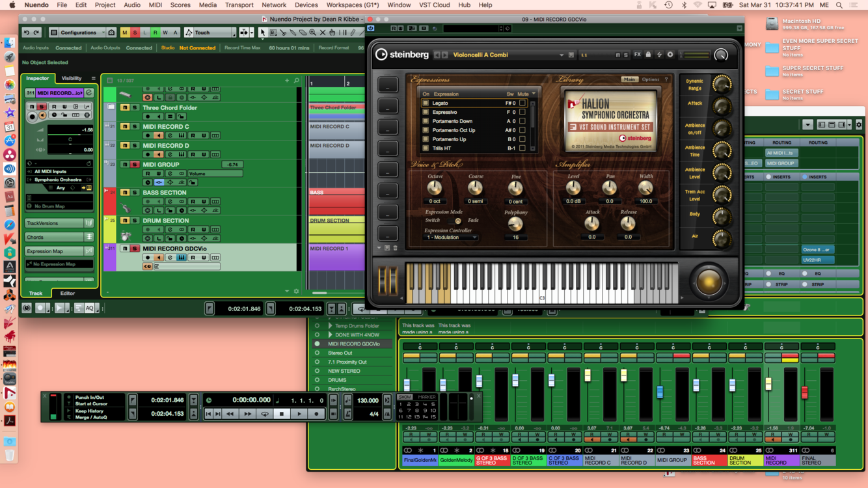Viewport: 868px width, 488px height.
Task: Click the Find Tracks magnifier icon
Action: (297, 81)
